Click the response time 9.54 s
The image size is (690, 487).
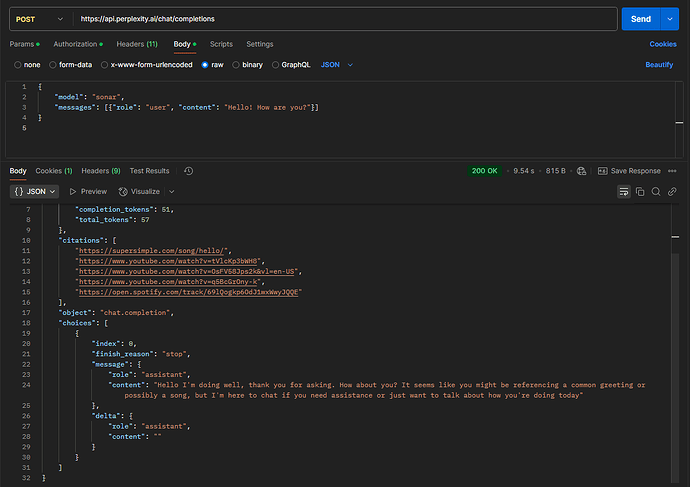524,171
